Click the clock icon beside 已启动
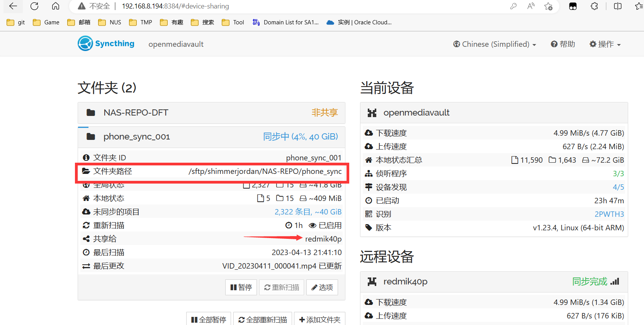The height and width of the screenshot is (325, 644). point(369,201)
